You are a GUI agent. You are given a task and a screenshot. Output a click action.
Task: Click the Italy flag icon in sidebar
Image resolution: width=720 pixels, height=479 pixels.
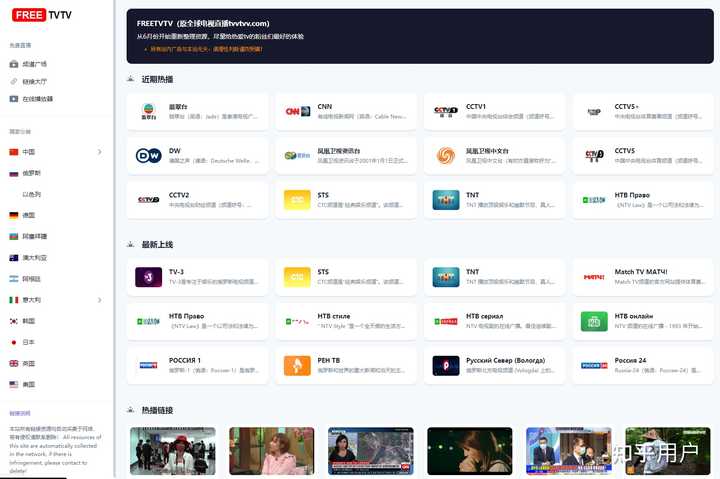[x=14, y=300]
